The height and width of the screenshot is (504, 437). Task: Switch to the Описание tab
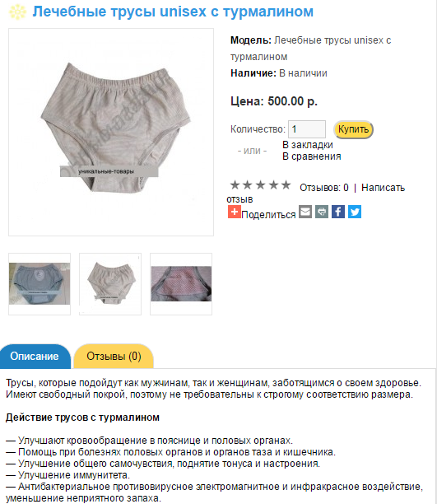pyautogui.click(x=35, y=356)
